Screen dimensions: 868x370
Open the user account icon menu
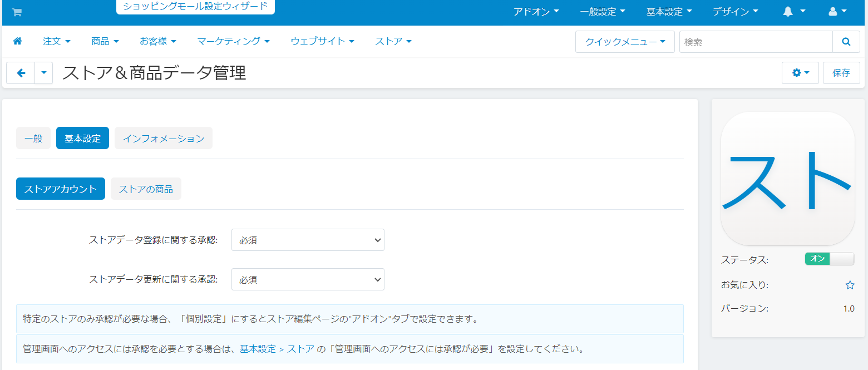(x=837, y=12)
